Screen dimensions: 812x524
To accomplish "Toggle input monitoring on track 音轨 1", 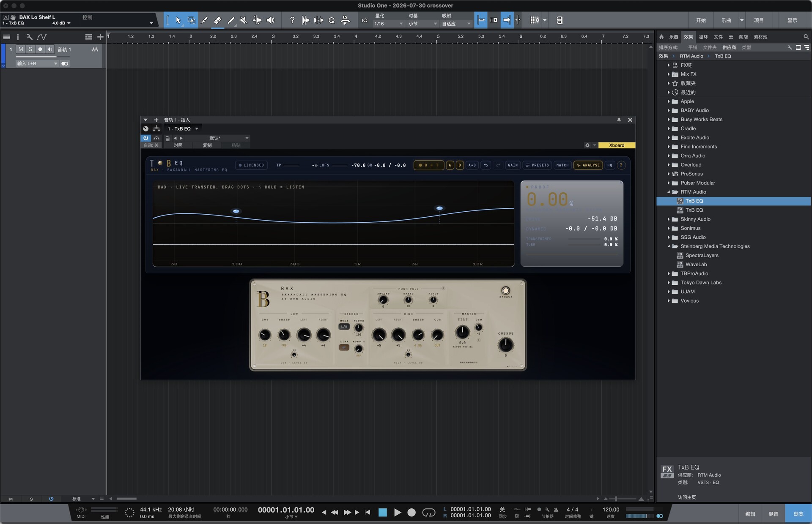I will (x=50, y=49).
